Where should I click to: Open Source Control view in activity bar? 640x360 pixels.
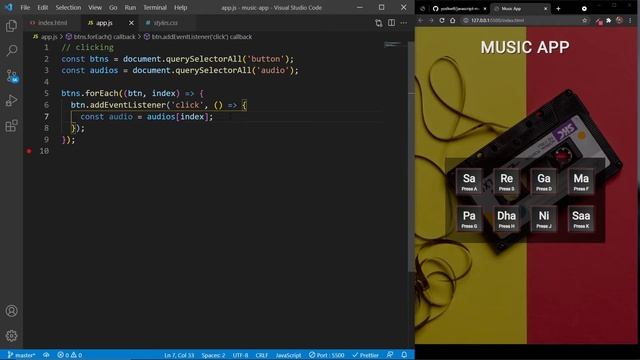coord(11,76)
